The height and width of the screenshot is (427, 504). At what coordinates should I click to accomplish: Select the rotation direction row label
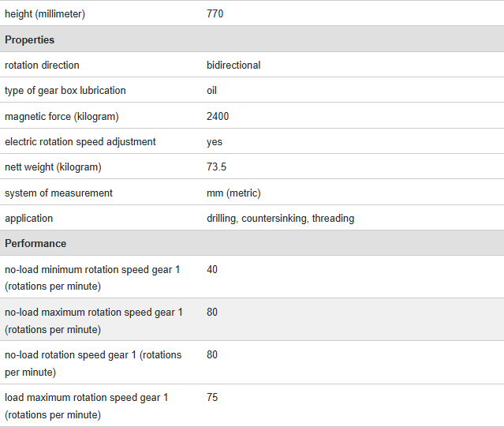click(42, 65)
